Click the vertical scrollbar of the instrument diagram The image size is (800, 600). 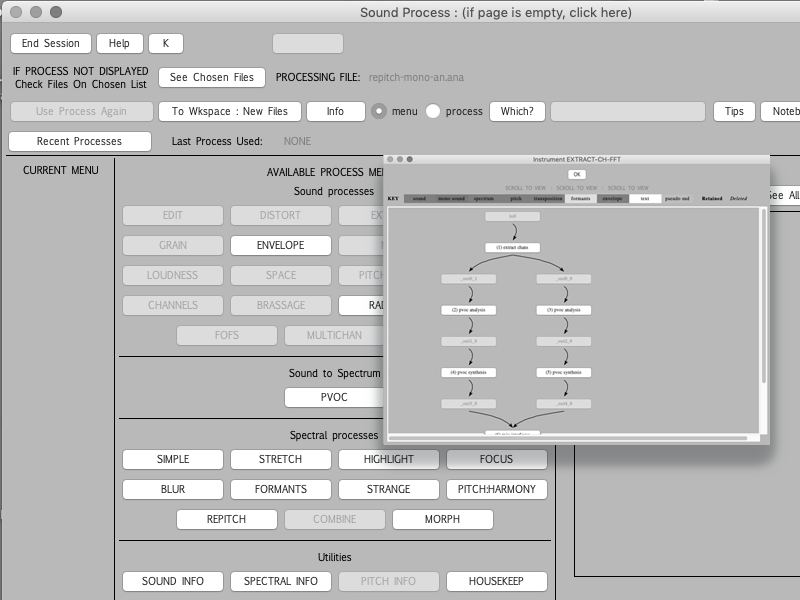(764, 300)
